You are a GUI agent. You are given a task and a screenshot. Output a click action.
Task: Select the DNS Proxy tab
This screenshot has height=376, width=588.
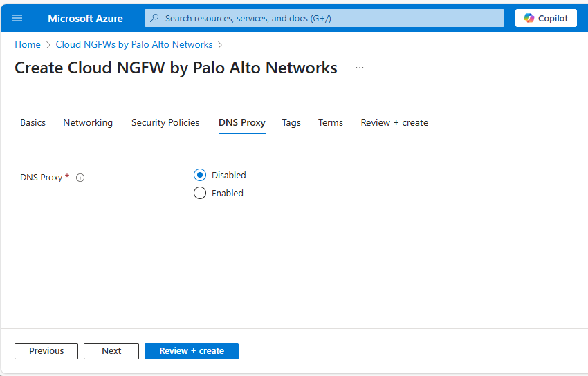(242, 122)
